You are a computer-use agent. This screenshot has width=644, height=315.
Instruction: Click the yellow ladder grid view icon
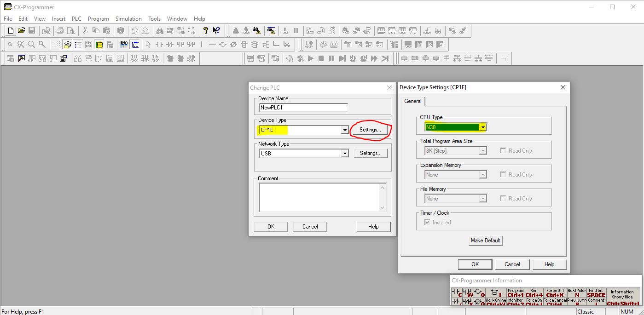click(99, 45)
